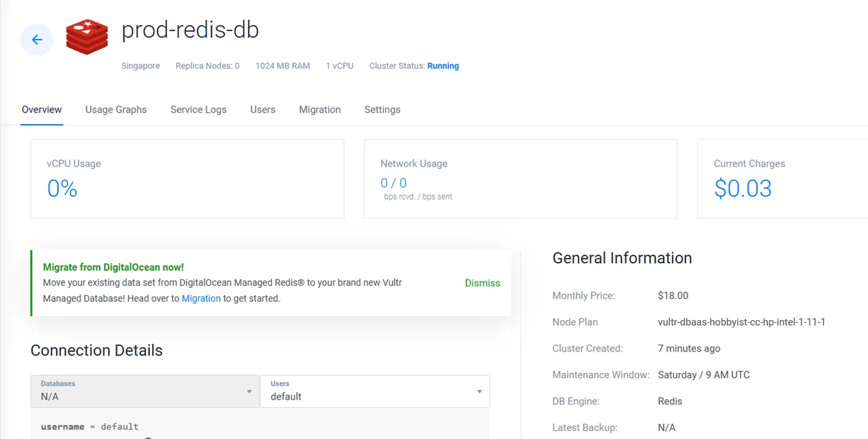Go to the Users tab
The width and height of the screenshot is (868, 439).
click(x=263, y=109)
